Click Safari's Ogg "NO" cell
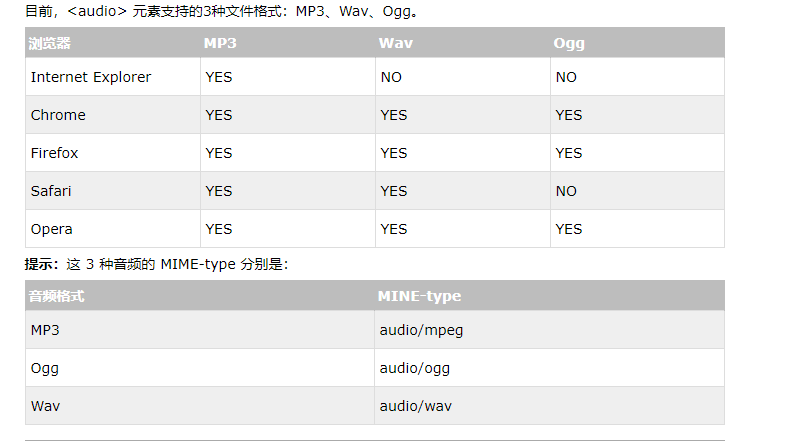The image size is (809, 446). pyautogui.click(x=566, y=191)
